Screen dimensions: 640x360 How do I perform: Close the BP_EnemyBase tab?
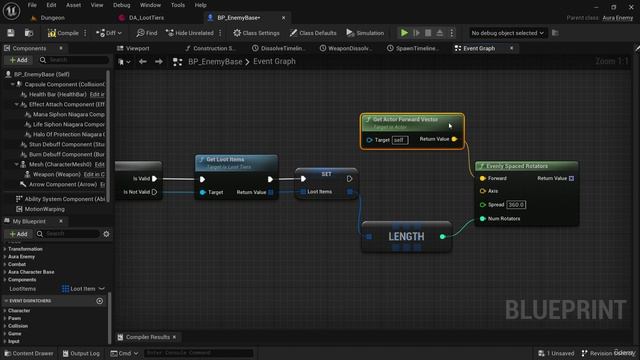283,18
